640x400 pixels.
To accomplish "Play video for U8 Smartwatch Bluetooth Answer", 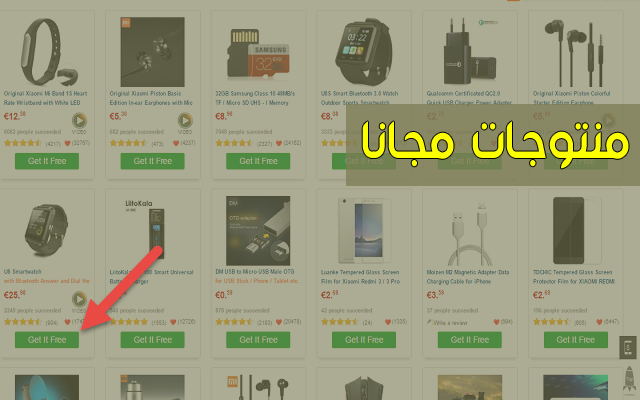I will pos(79,299).
